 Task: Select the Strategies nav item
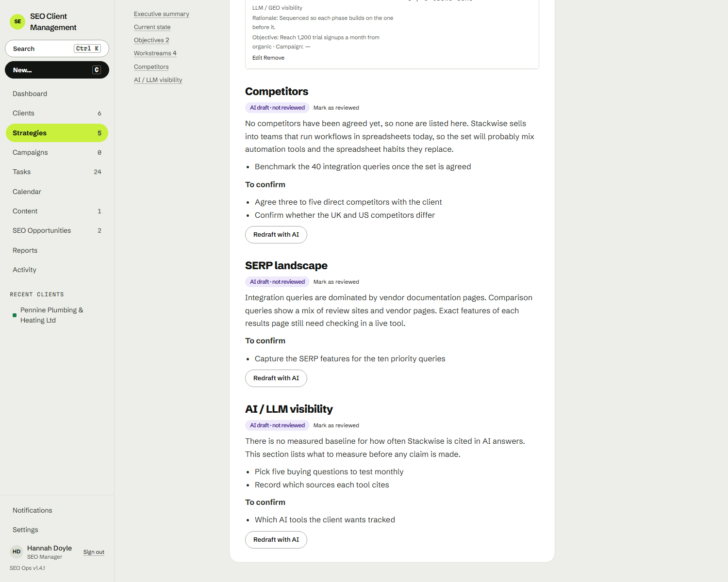coord(57,133)
